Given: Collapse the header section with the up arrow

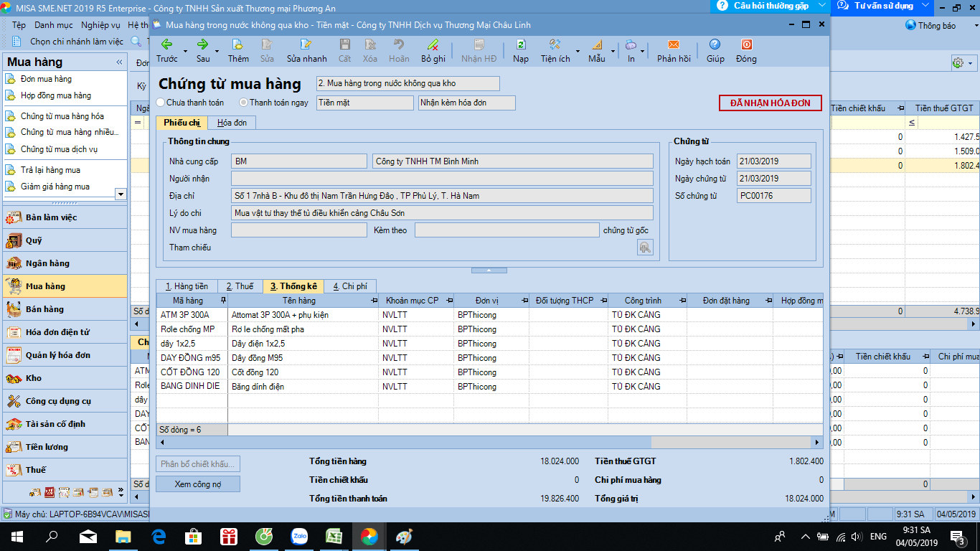Looking at the screenshot, I should click(490, 270).
